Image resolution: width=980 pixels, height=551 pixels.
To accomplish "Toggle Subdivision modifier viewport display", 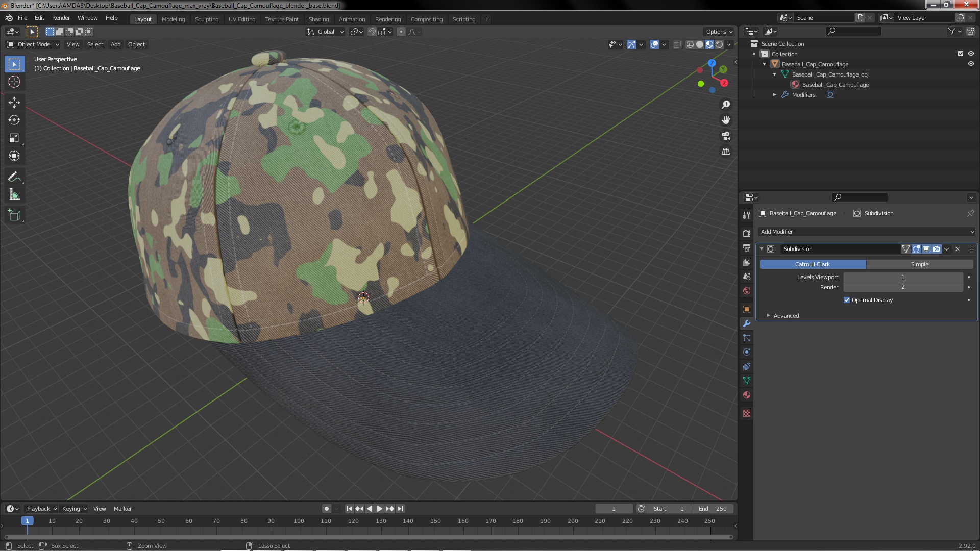I will pos(926,249).
